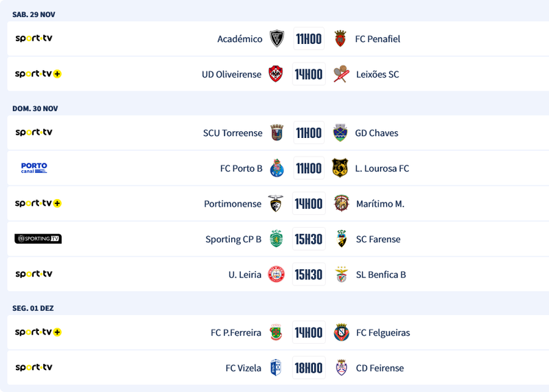The width and height of the screenshot is (549, 392).
Task: Select the Sporting CP B crest
Action: point(276,239)
